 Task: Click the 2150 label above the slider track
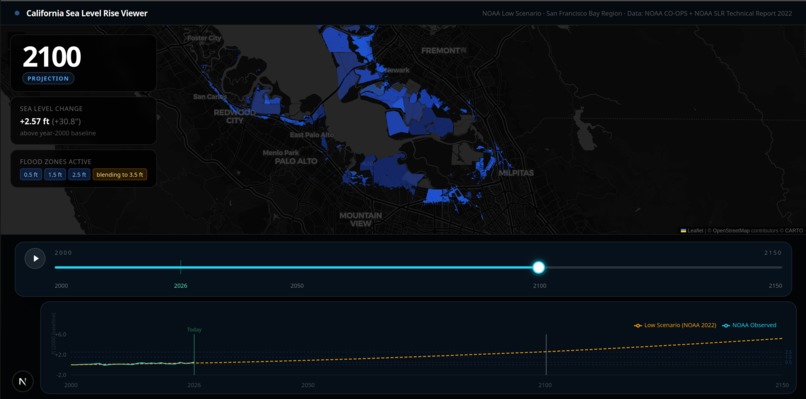pos(773,253)
